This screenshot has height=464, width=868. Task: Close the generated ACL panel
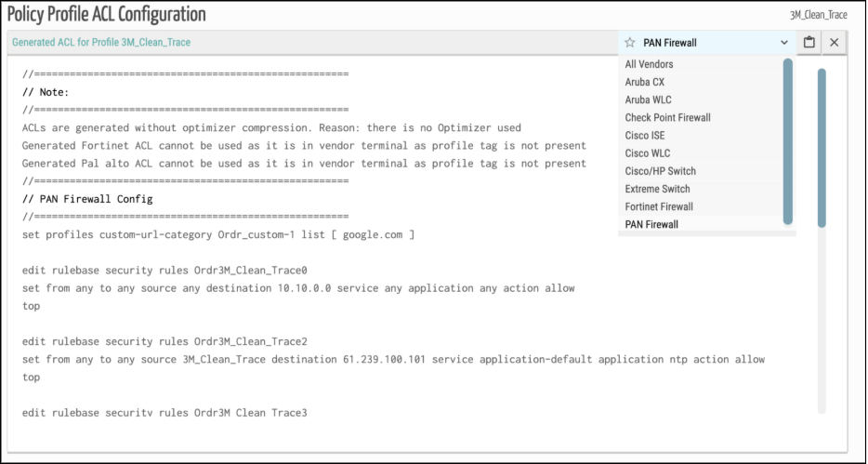point(834,43)
